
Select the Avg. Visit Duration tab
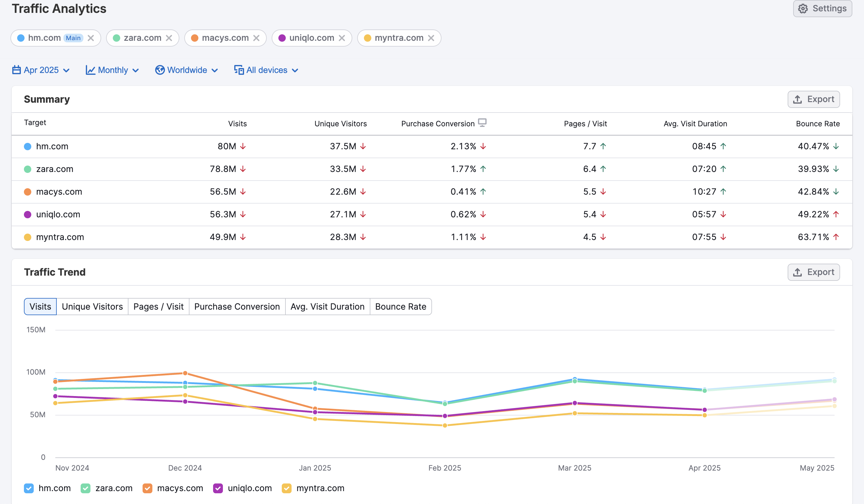(x=327, y=307)
